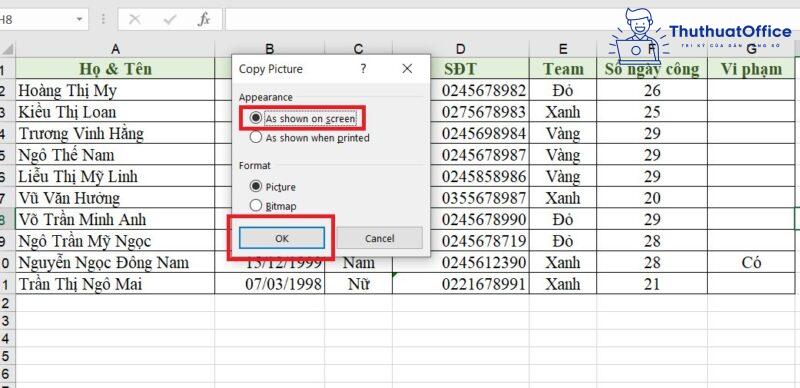
Task: Click the formula bar options dots handle
Action: [104, 19]
